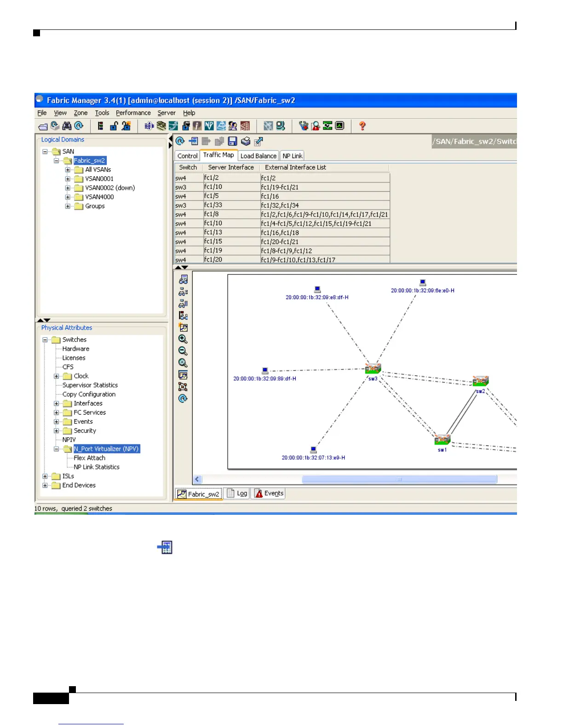Viewport: 563px width, 728px height.
Task: Click the fc1/19-fc1/21 external interface cell
Action: (325, 187)
